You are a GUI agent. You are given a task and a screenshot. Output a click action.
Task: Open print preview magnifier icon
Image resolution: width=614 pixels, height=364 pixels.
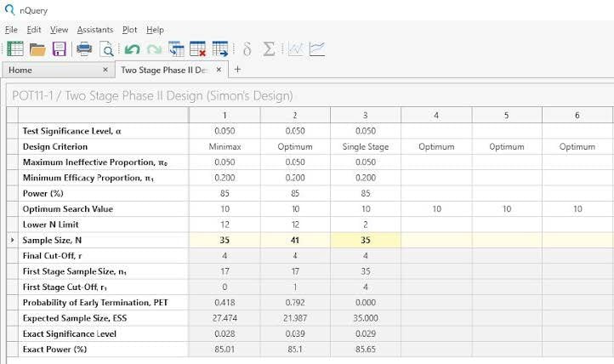point(106,49)
